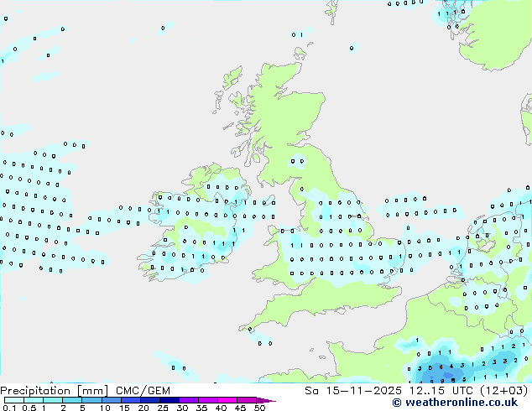Click the weatheronline.co.uk copyright link
This screenshot has width=532, height=411.
pyautogui.click(x=455, y=403)
